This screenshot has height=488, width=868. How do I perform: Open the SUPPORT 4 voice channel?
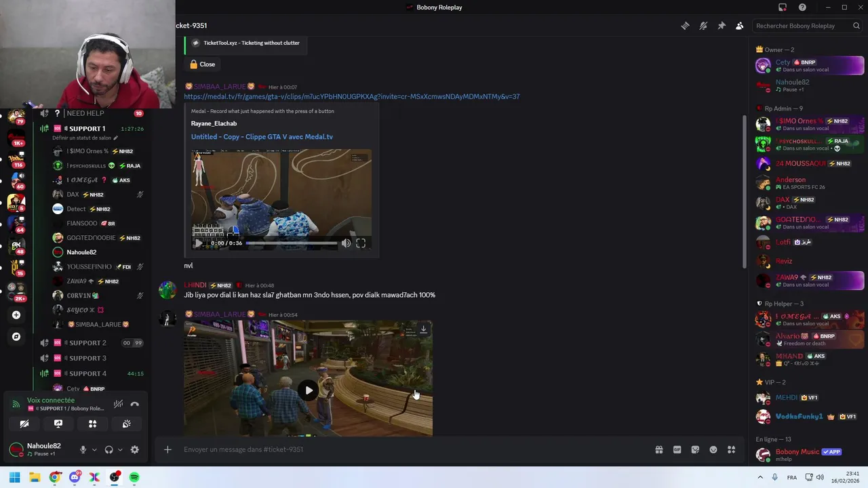91,373
